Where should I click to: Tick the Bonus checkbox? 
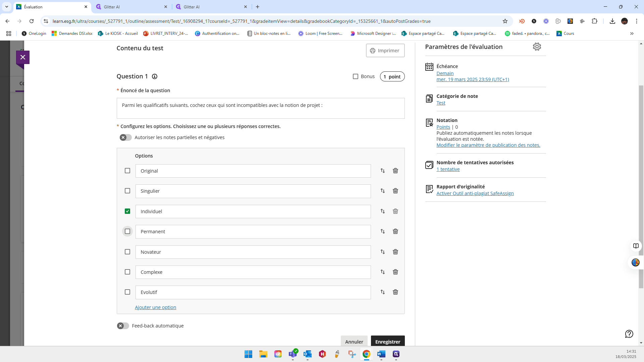point(356,76)
